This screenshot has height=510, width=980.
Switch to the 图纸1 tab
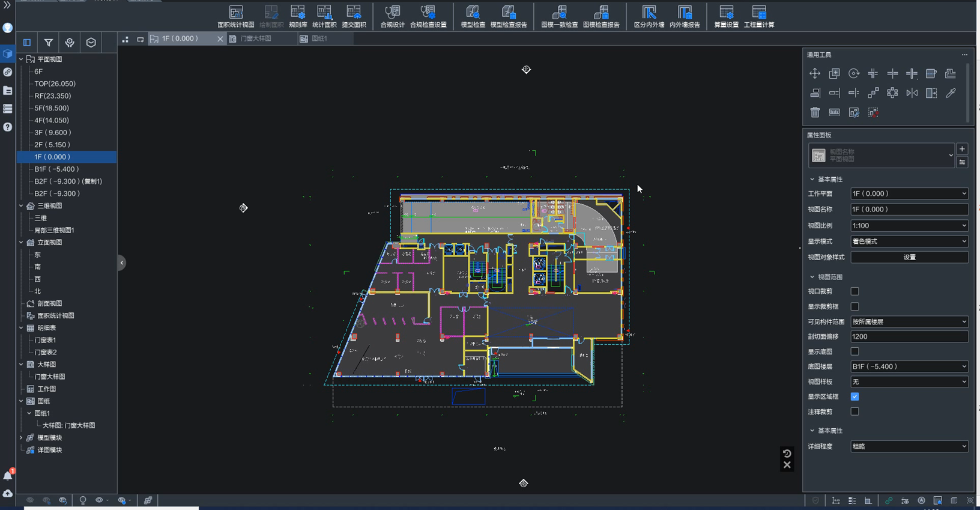click(325, 38)
